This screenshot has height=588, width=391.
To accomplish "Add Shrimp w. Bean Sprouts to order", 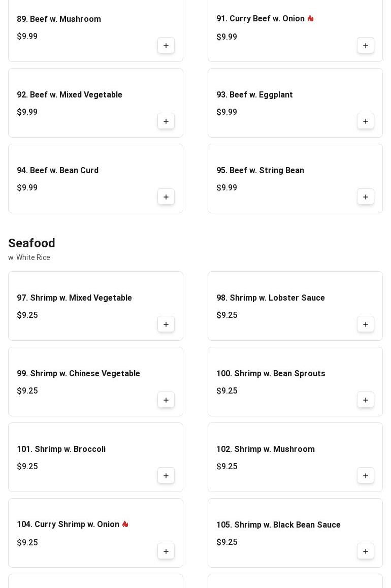I will pos(366,400).
